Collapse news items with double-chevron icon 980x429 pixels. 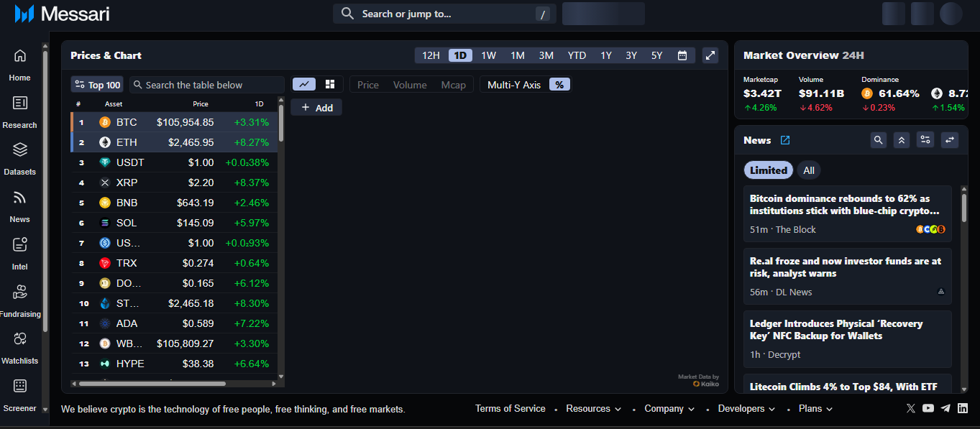[902, 140]
